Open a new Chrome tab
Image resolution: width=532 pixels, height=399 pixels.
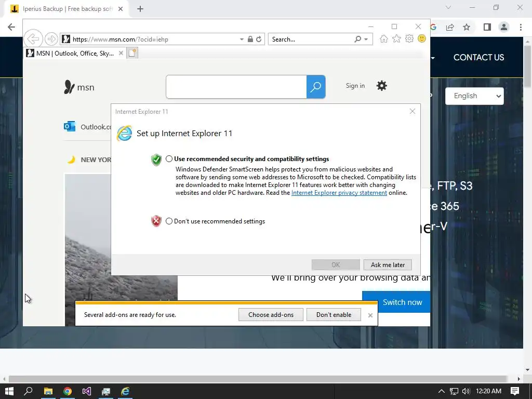(140, 9)
